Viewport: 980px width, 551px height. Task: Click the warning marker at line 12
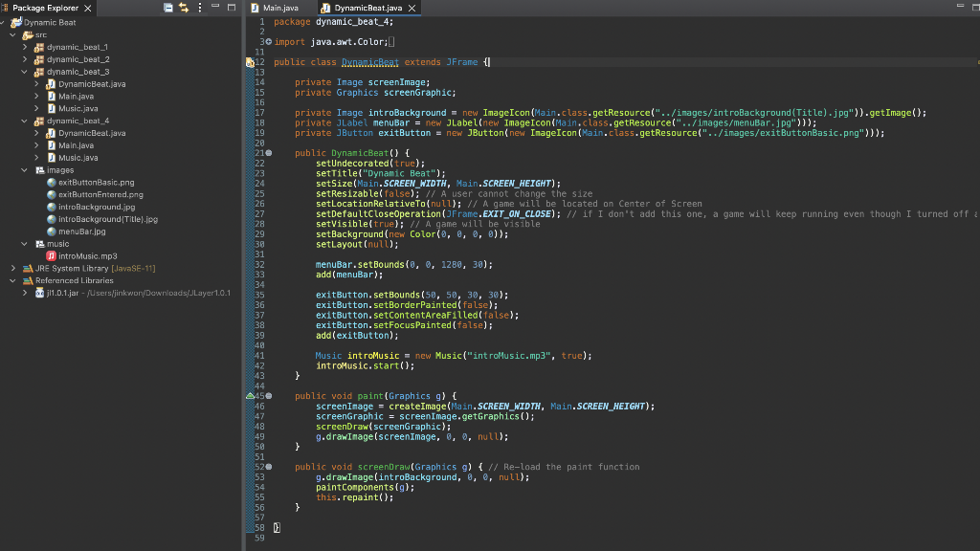click(x=250, y=62)
